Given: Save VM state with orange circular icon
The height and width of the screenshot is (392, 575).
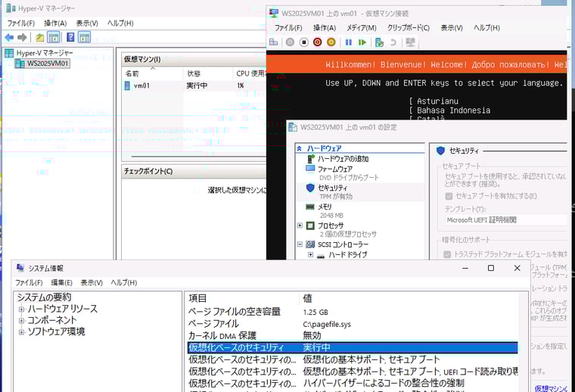Looking at the screenshot, I should tap(331, 42).
